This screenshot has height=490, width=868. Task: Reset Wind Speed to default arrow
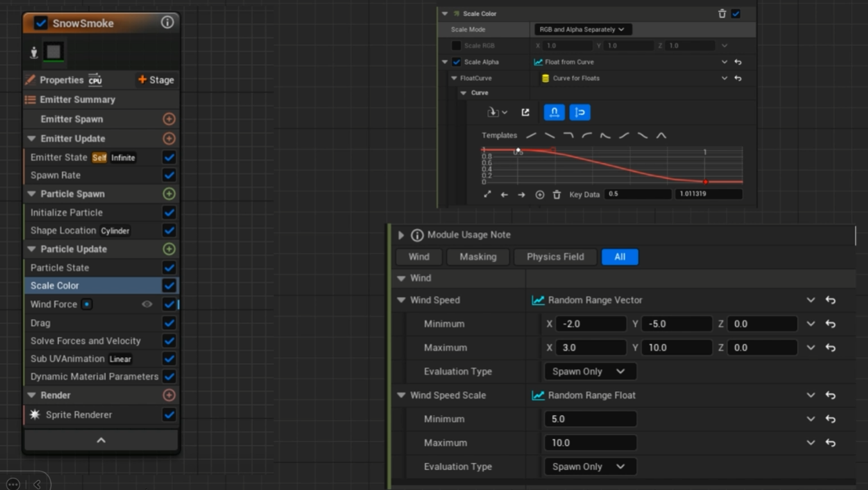[831, 300]
